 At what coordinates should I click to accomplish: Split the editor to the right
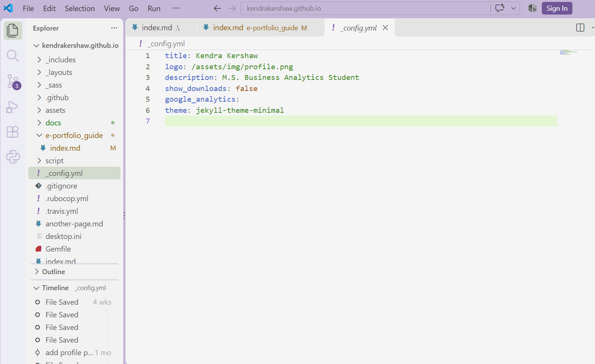(x=580, y=28)
